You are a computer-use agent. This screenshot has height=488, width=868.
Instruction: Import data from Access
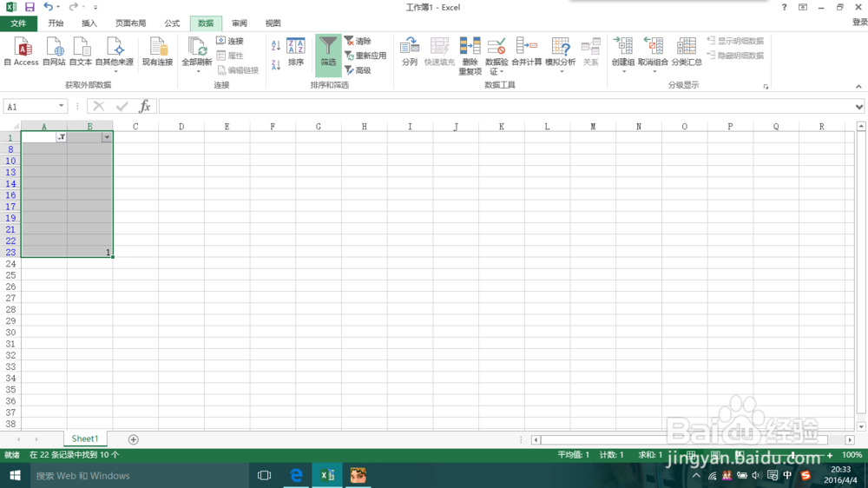pos(22,52)
